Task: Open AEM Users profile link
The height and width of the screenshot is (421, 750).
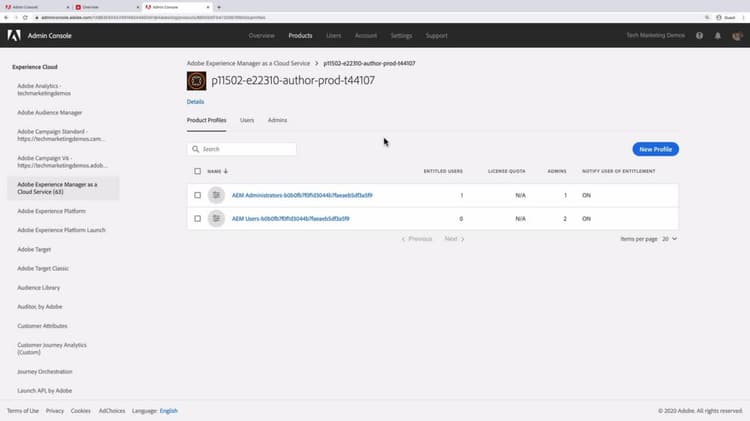Action: pyautogui.click(x=291, y=219)
